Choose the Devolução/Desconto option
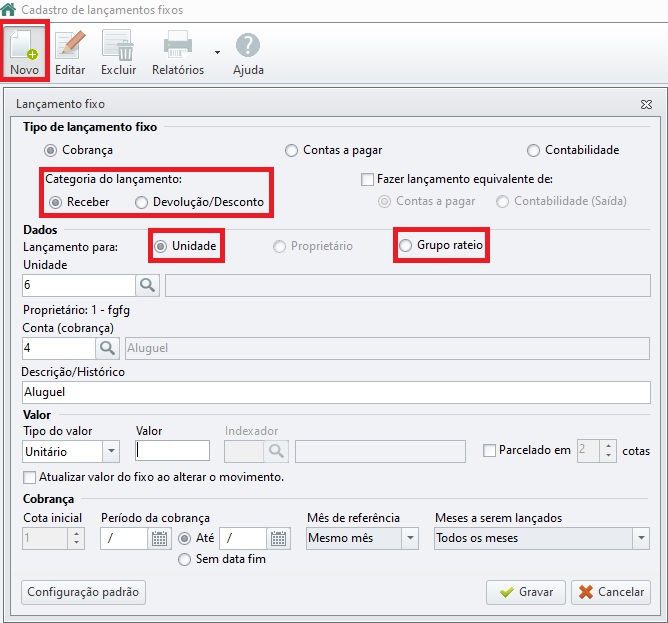This screenshot has height=623, width=668. click(x=141, y=202)
